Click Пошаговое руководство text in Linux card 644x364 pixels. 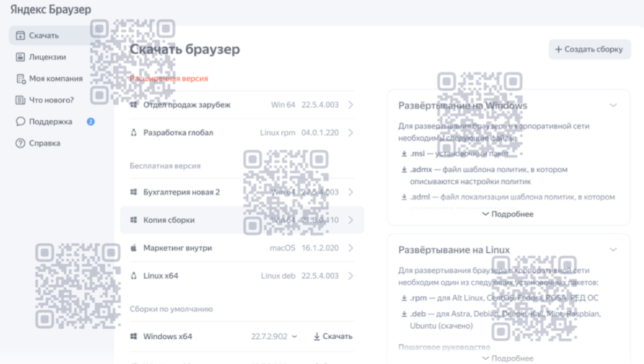444,347
